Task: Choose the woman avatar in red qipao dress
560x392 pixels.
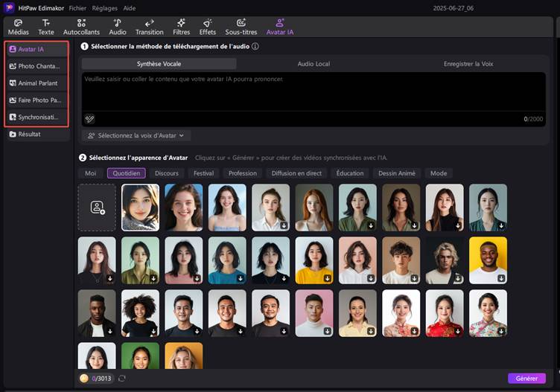Action: click(445, 313)
